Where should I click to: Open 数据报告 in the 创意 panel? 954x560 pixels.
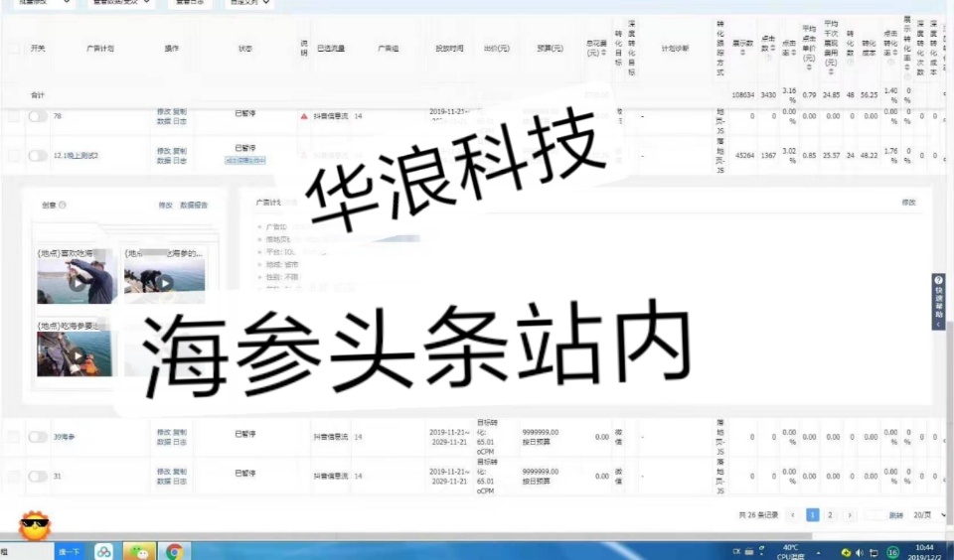[x=194, y=205]
